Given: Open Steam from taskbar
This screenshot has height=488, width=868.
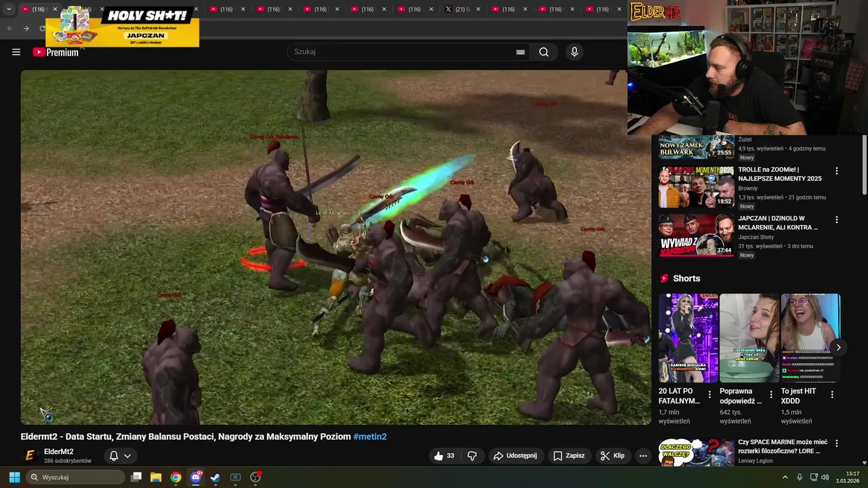Looking at the screenshot, I should (x=215, y=477).
